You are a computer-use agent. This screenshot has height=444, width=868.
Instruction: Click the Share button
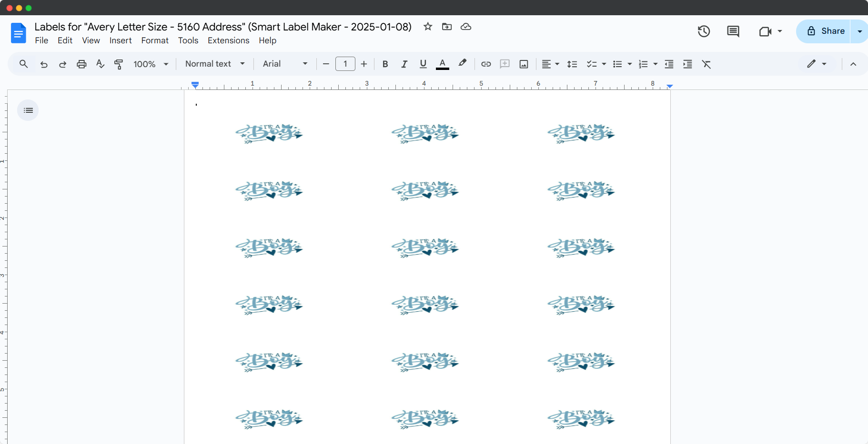point(826,31)
